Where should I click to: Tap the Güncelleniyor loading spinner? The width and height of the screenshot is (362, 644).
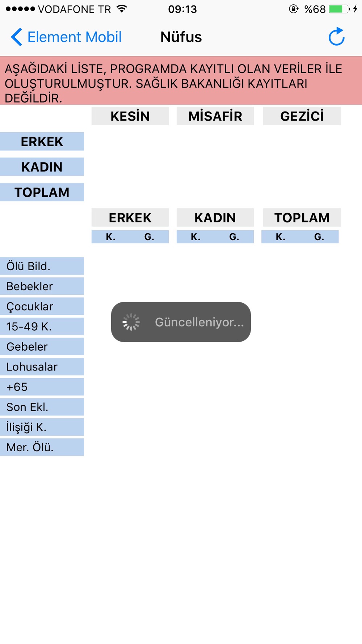131,322
